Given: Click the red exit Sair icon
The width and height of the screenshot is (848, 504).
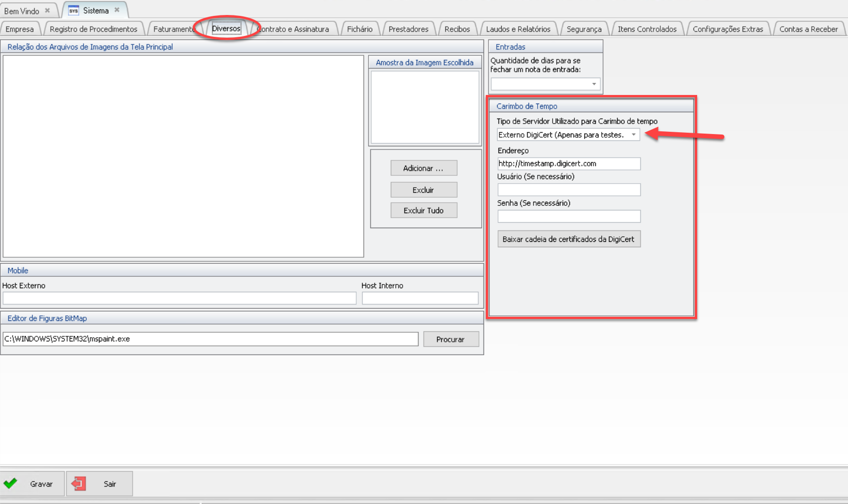Looking at the screenshot, I should click(79, 484).
